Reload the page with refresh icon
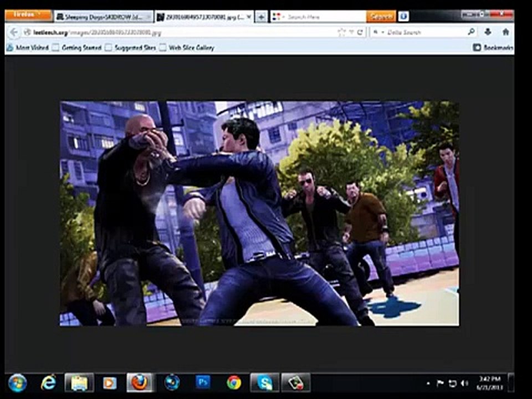The width and height of the screenshot is (532, 399). point(360,32)
